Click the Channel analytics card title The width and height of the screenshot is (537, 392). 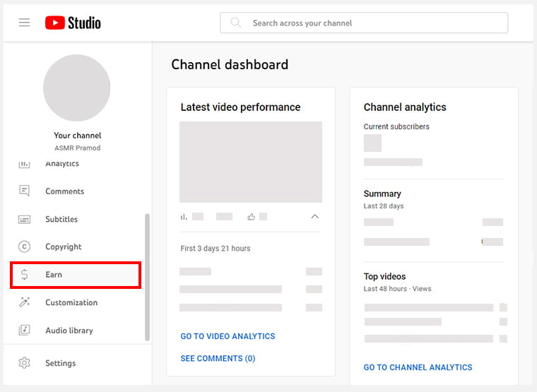click(405, 107)
